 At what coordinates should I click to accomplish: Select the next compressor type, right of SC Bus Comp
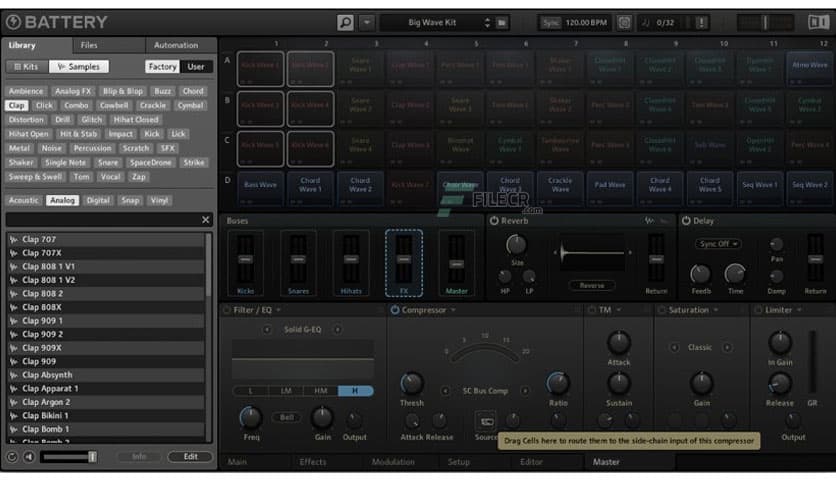525,391
